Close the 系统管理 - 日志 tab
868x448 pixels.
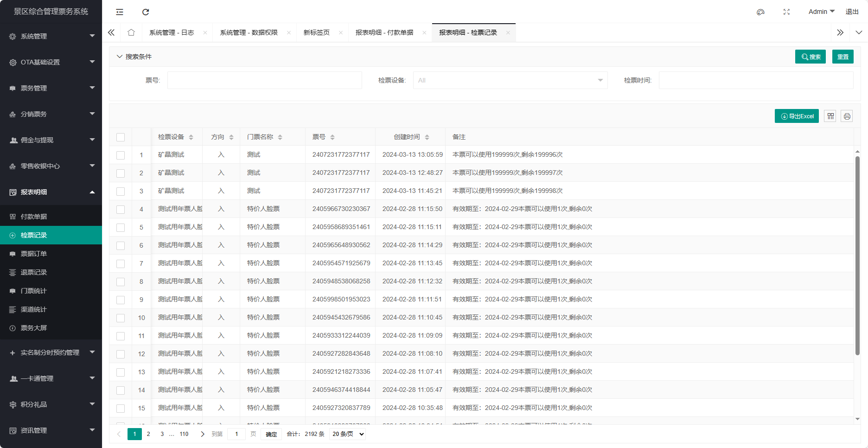coord(205,33)
